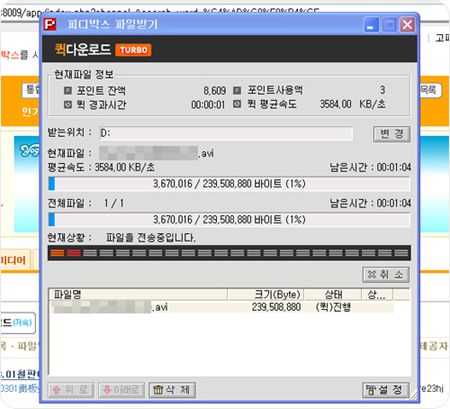
Task: Click the 239,508,880 size cell
Action: tap(276, 307)
